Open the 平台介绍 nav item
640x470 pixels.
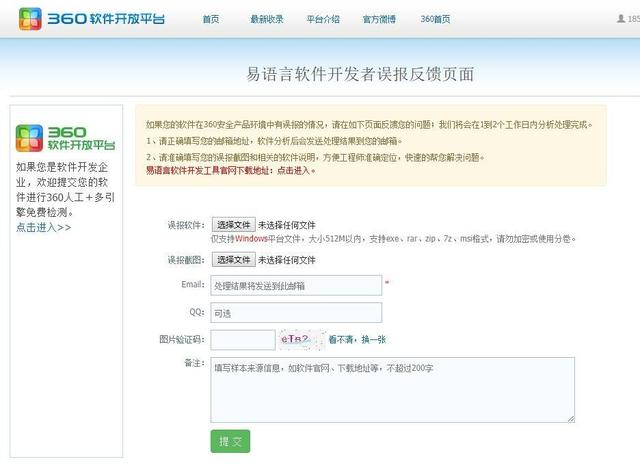pyautogui.click(x=323, y=19)
